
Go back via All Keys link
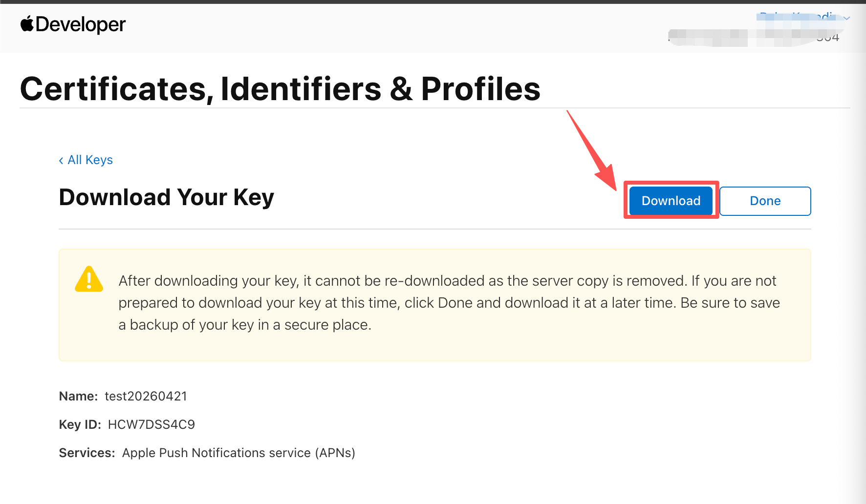[90, 160]
